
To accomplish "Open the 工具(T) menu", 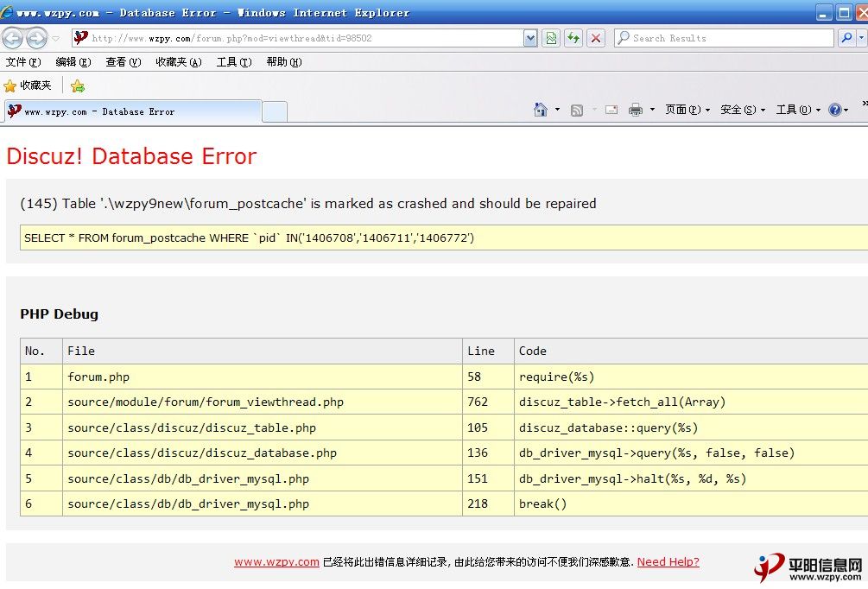I will click(x=233, y=62).
